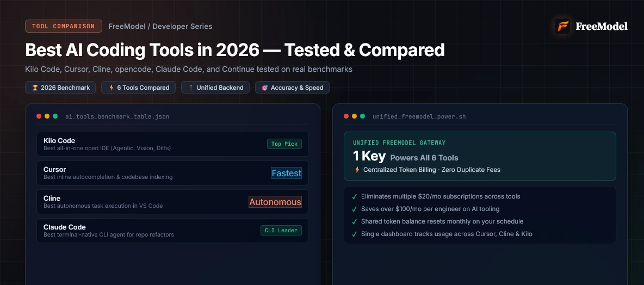Click checkmark beside Eliminates multiple $20/mo subscriptions
This screenshot has height=285, width=644.
click(354, 197)
